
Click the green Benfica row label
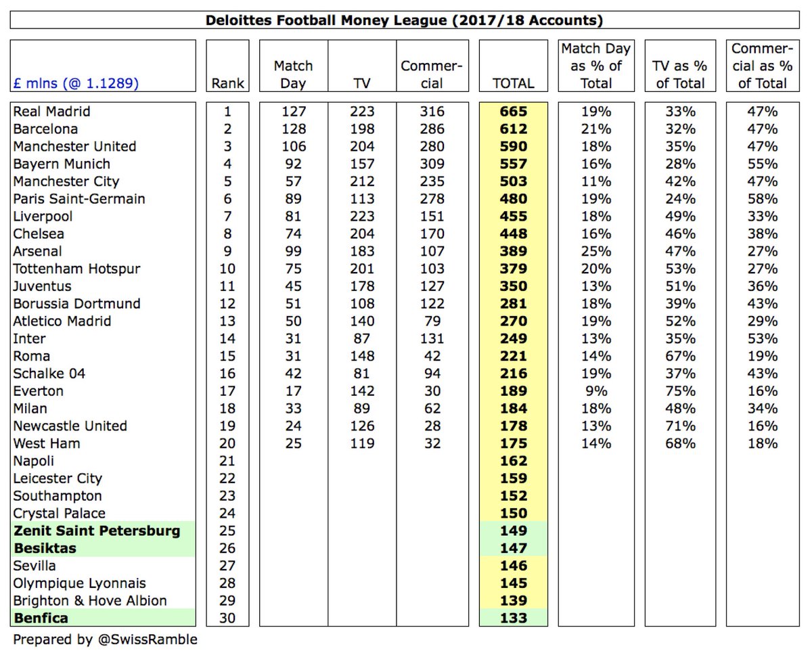point(104,618)
